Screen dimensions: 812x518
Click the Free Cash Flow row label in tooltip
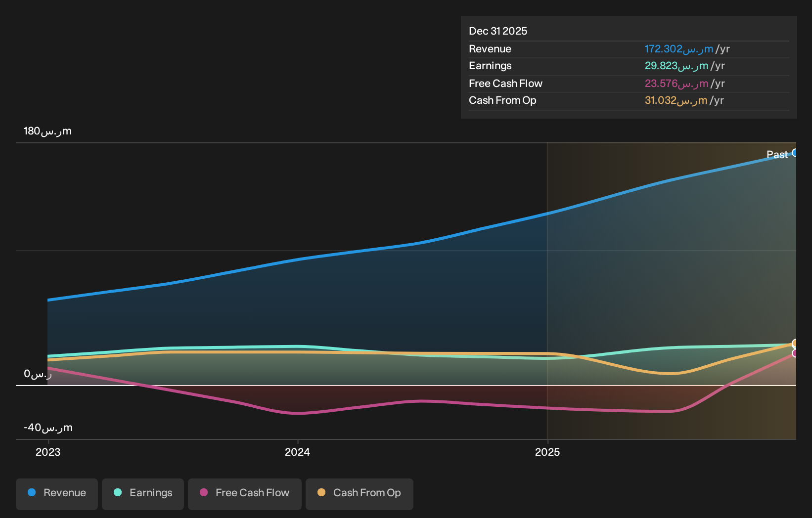click(505, 84)
